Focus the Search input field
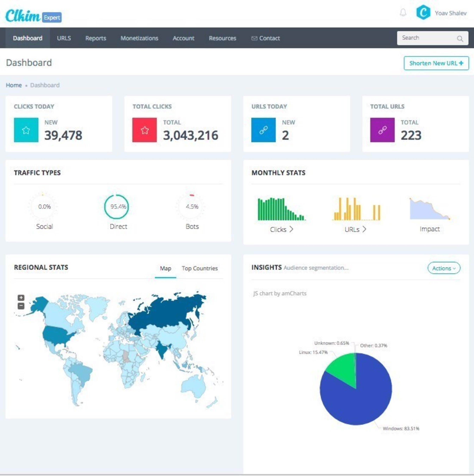The height and width of the screenshot is (476, 474). [x=426, y=38]
